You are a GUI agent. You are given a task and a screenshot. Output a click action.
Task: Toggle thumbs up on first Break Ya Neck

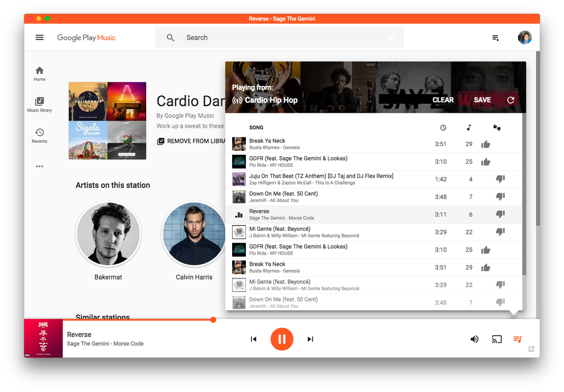(486, 144)
